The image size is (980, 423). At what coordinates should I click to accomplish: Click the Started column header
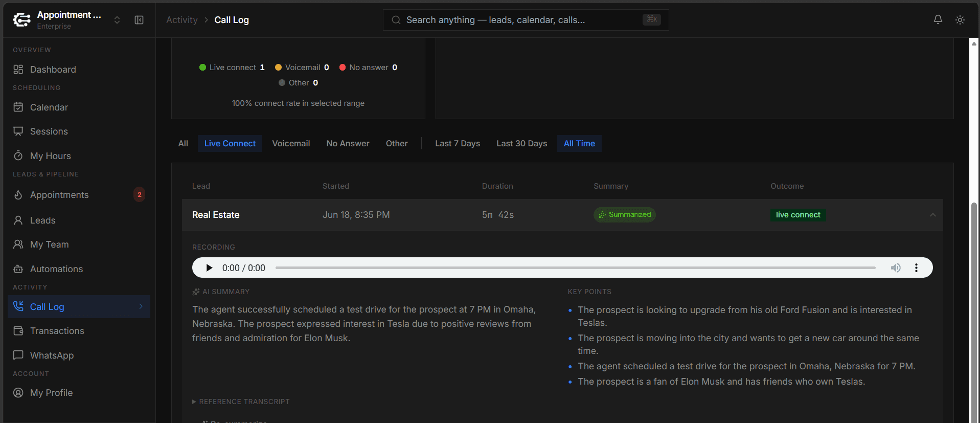pos(336,186)
